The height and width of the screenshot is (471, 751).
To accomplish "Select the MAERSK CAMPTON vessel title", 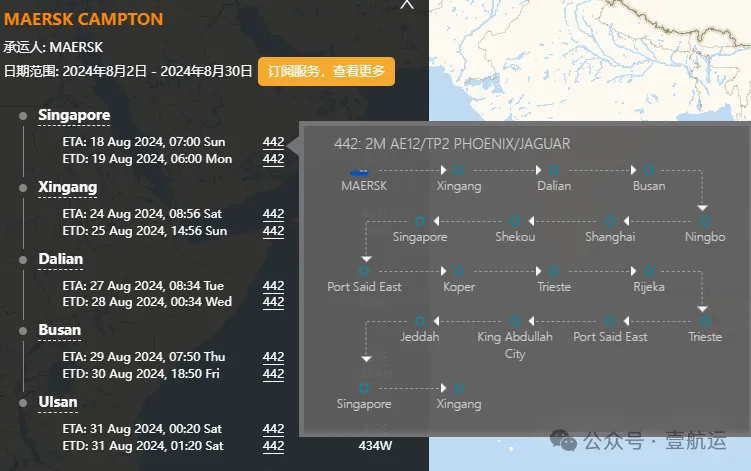I will click(84, 19).
